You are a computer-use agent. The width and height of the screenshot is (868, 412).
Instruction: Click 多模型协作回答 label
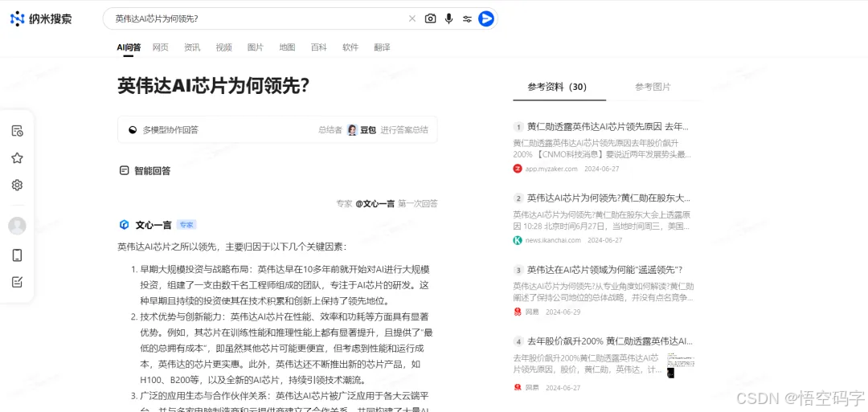pyautogui.click(x=170, y=130)
